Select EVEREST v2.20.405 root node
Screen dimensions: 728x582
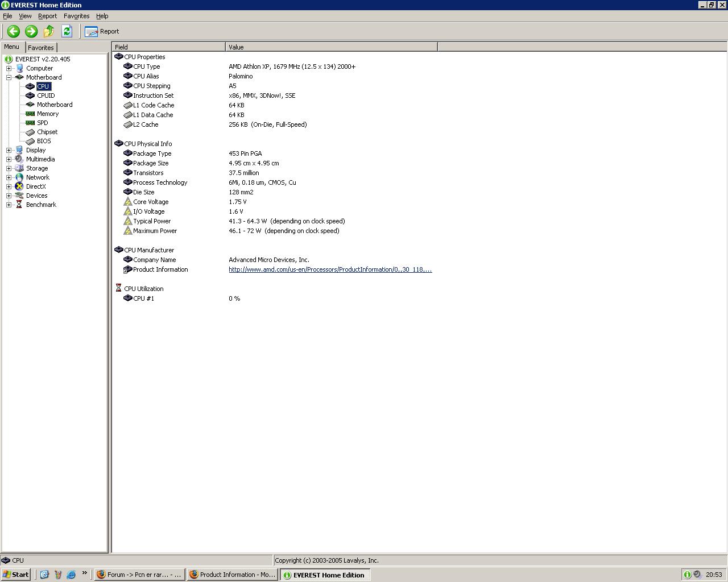[43, 59]
